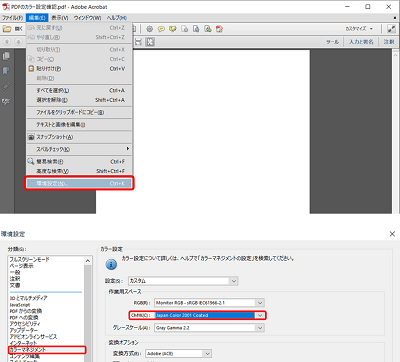This screenshot has width=400, height=362.
Task: Open the attachments paperclip side panel
Action: [x=6, y=86]
